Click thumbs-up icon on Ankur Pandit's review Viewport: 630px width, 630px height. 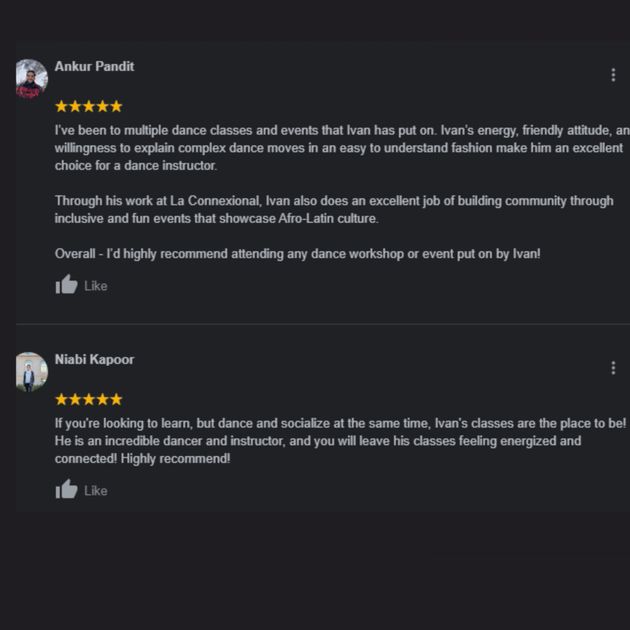[x=67, y=285]
